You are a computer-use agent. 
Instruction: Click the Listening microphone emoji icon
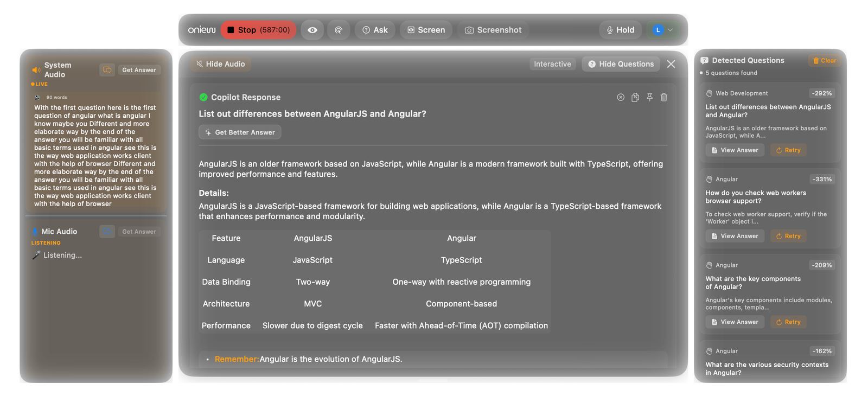(36, 255)
